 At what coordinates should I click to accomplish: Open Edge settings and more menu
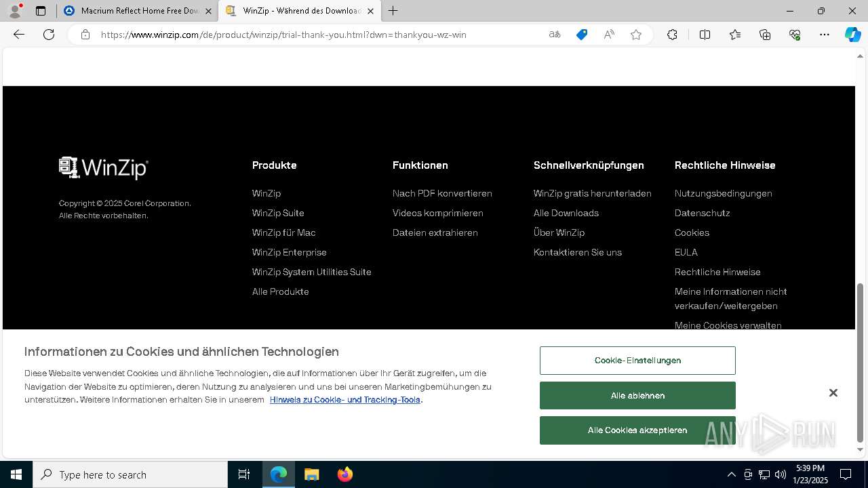825,35
